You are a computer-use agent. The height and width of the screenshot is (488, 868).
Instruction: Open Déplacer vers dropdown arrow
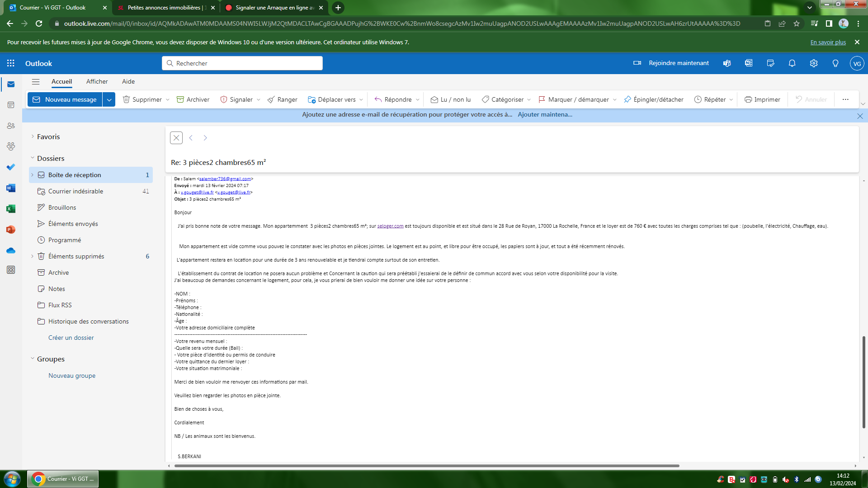[x=361, y=99]
